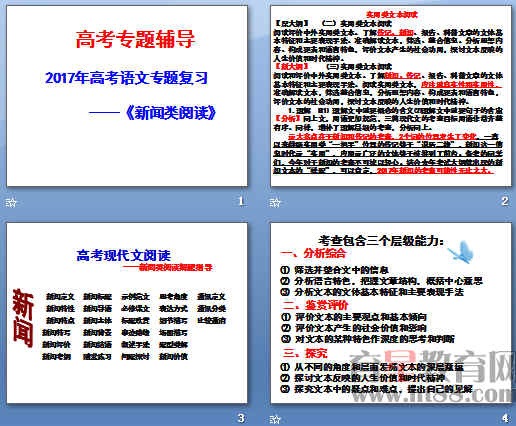Viewport: 516px width, 426px height.
Task: Click the 新闻价值 link on slide 3
Action: 173,356
